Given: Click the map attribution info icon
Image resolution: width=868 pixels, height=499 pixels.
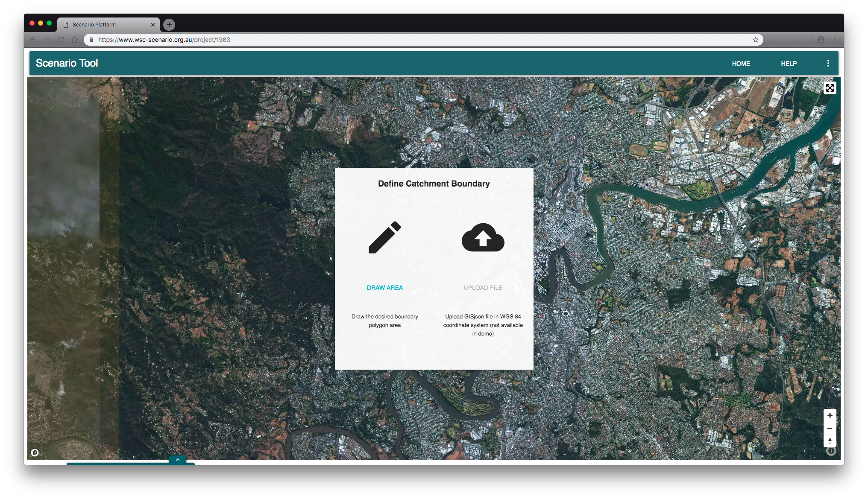Looking at the screenshot, I should pos(831,451).
